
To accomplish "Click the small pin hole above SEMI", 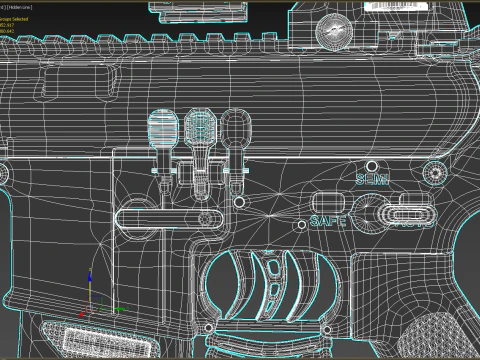I will tap(372, 166).
